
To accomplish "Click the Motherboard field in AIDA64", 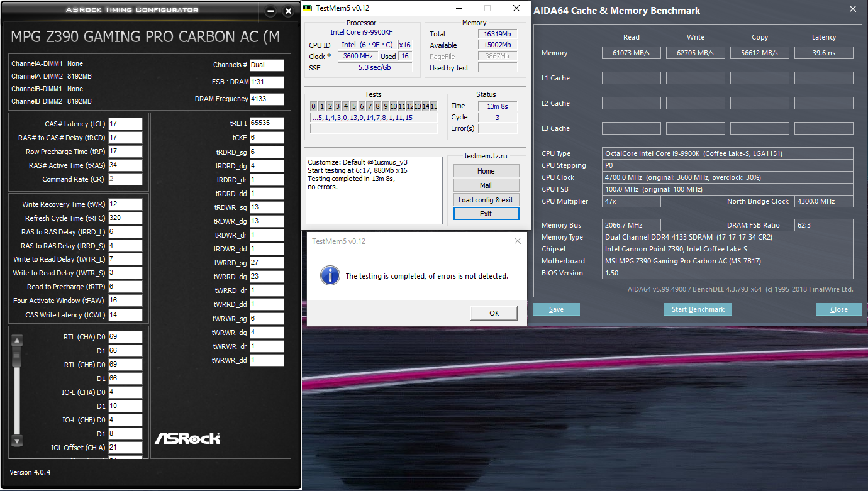I will [728, 261].
